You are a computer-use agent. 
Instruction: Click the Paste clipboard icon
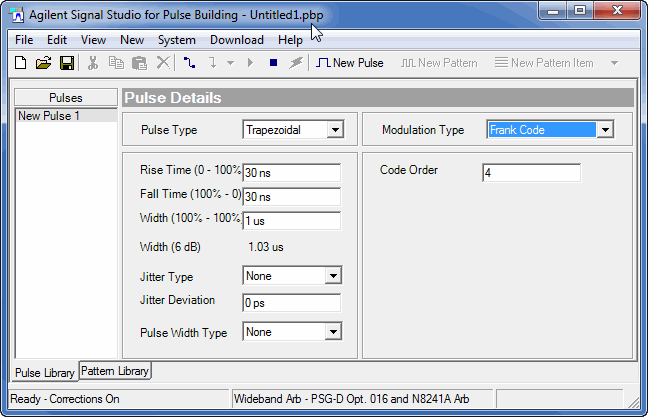pos(139,63)
